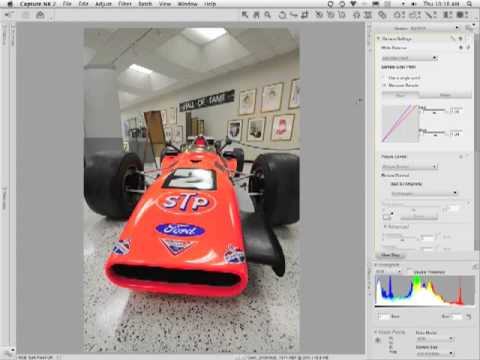Select the white control point tool
The width and height of the screenshot is (480, 360).
pyautogui.click(x=342, y=15)
